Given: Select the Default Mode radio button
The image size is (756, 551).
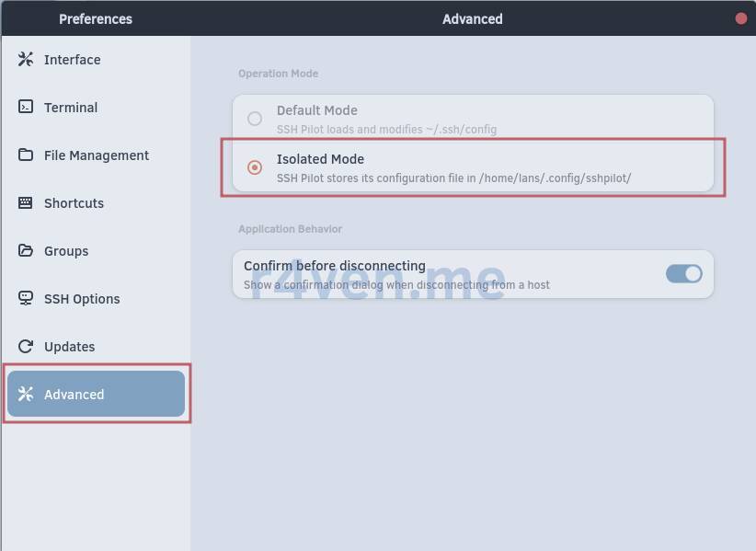Looking at the screenshot, I should [255, 119].
